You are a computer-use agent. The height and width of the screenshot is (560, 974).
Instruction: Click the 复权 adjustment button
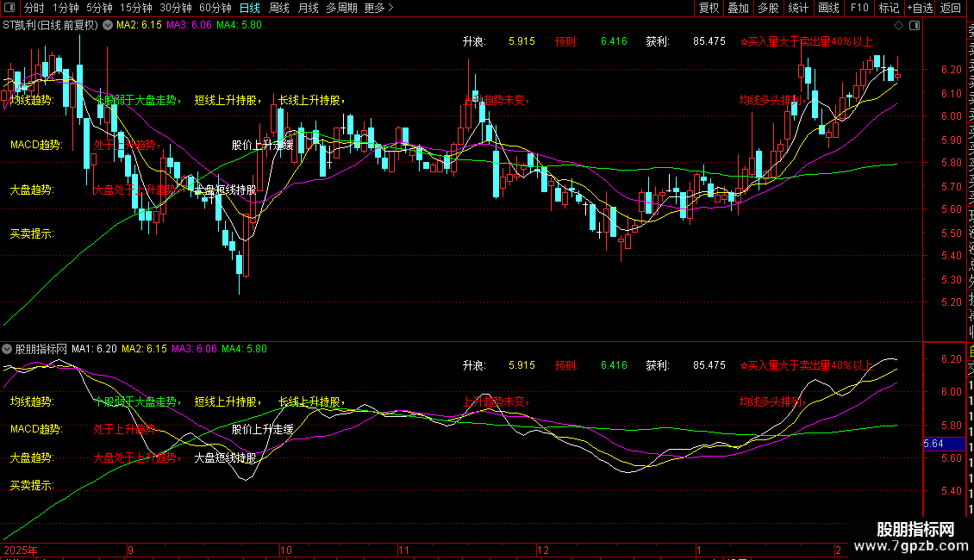[709, 8]
